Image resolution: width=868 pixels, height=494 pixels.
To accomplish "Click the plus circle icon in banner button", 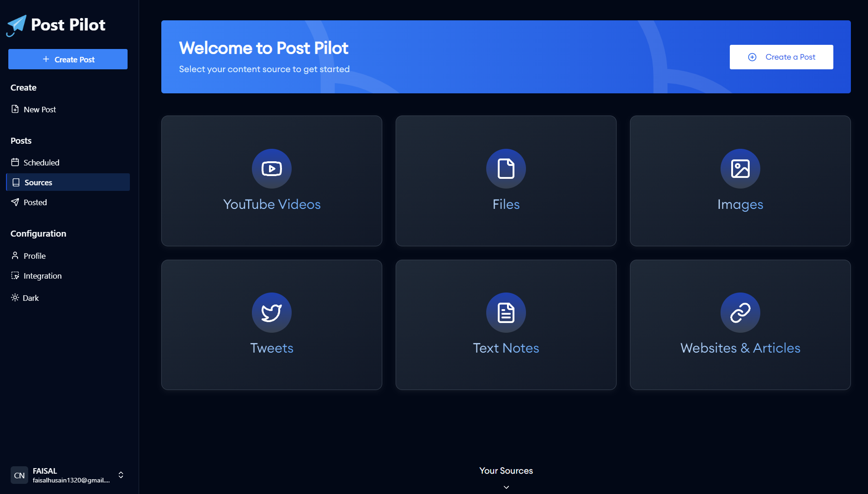I will point(752,57).
